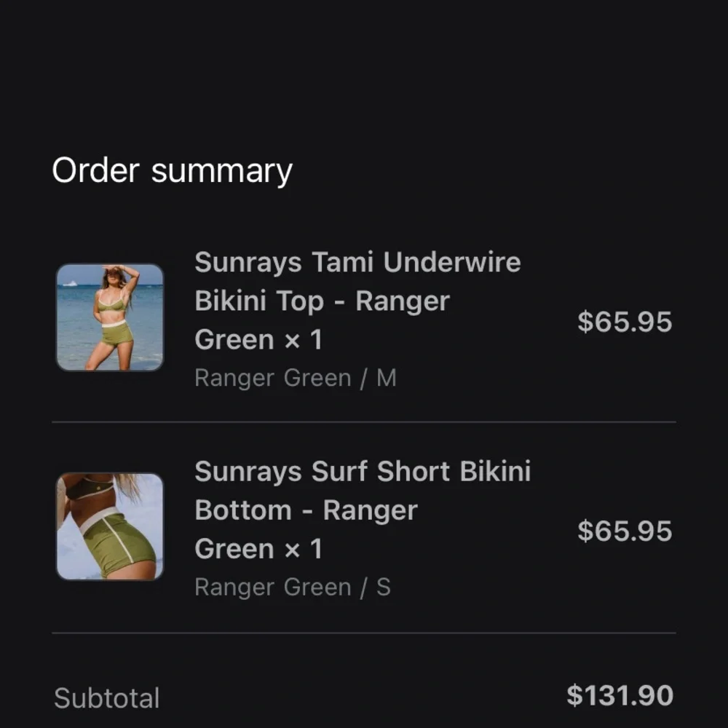Click the divider line above Subtotal

(364, 633)
